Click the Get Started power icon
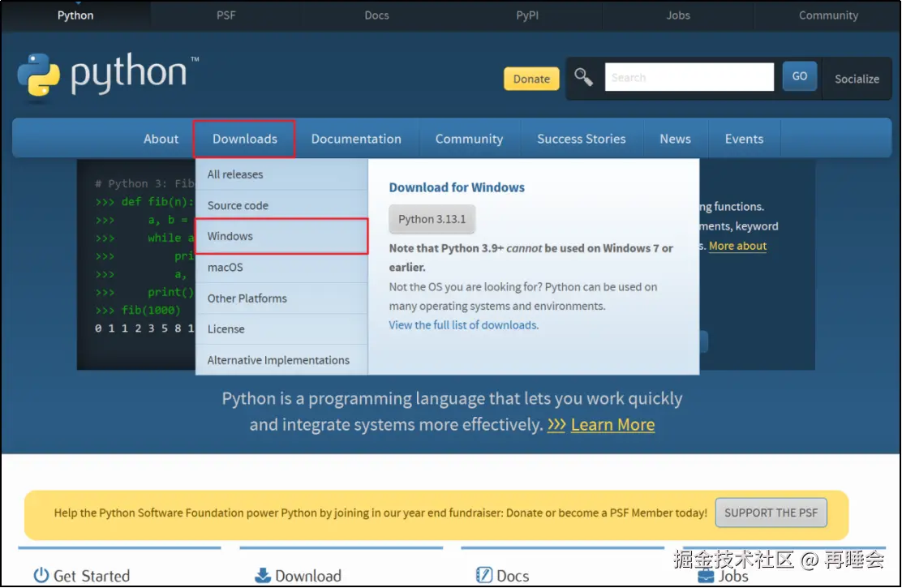The image size is (902, 588). click(x=41, y=575)
